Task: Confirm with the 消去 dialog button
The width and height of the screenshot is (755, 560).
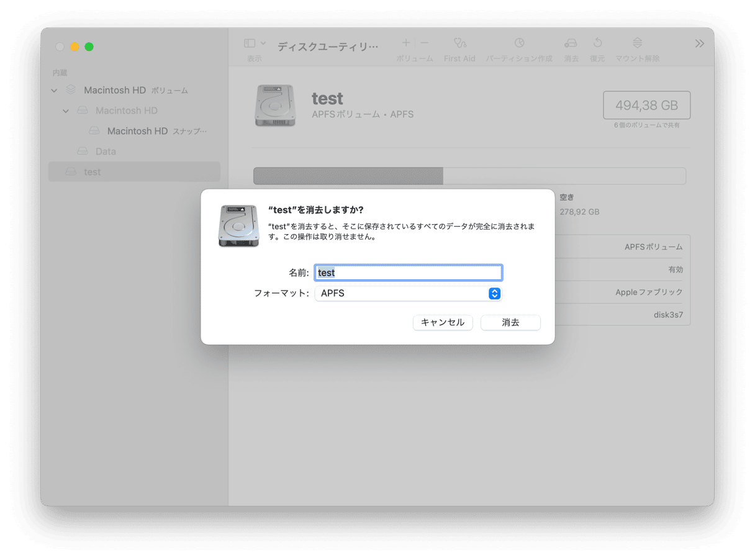Action: point(510,323)
